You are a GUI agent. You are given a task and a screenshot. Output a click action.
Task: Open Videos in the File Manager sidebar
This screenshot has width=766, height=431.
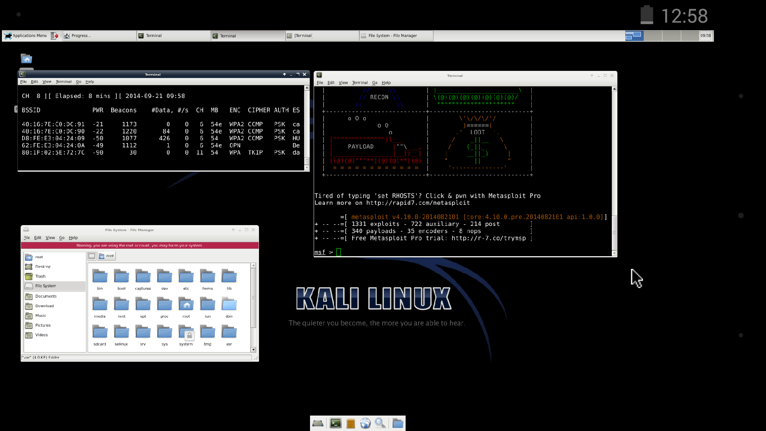click(54, 335)
